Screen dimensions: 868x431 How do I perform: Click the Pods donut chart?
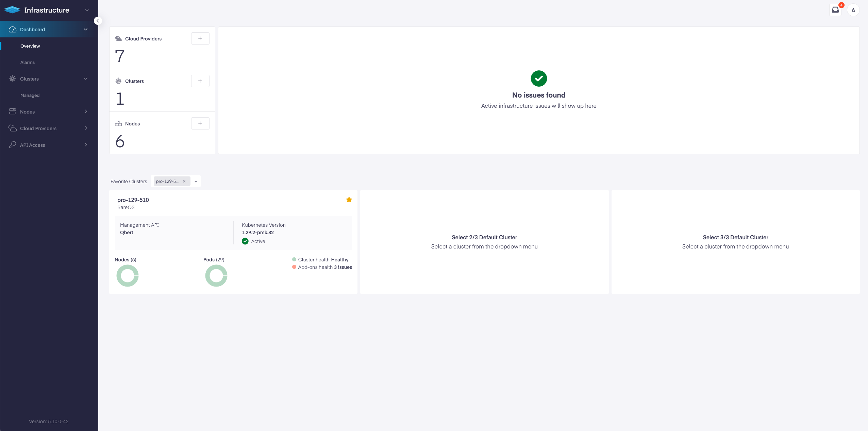pos(216,276)
